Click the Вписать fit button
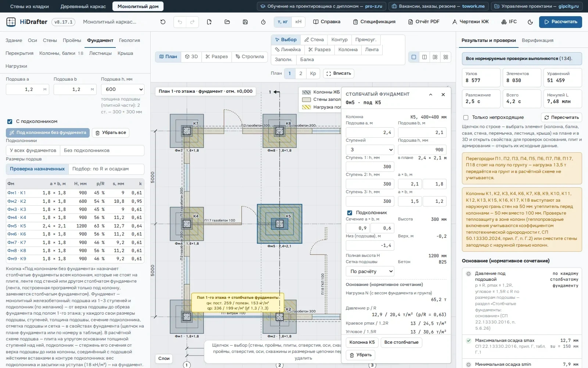This screenshot has width=588, height=368. [x=338, y=74]
